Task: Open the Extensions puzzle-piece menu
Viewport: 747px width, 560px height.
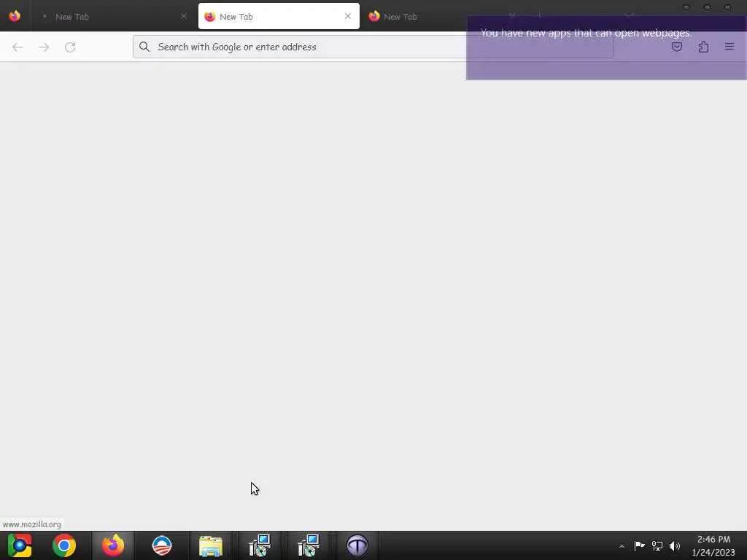Action: point(703,47)
